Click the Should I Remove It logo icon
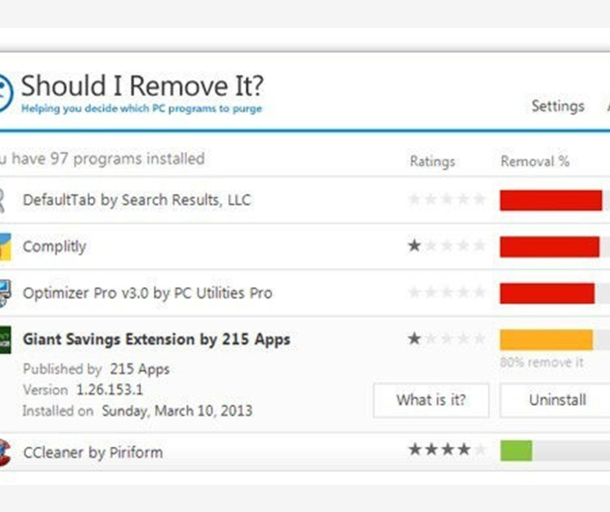The image size is (610, 512). coord(6,93)
